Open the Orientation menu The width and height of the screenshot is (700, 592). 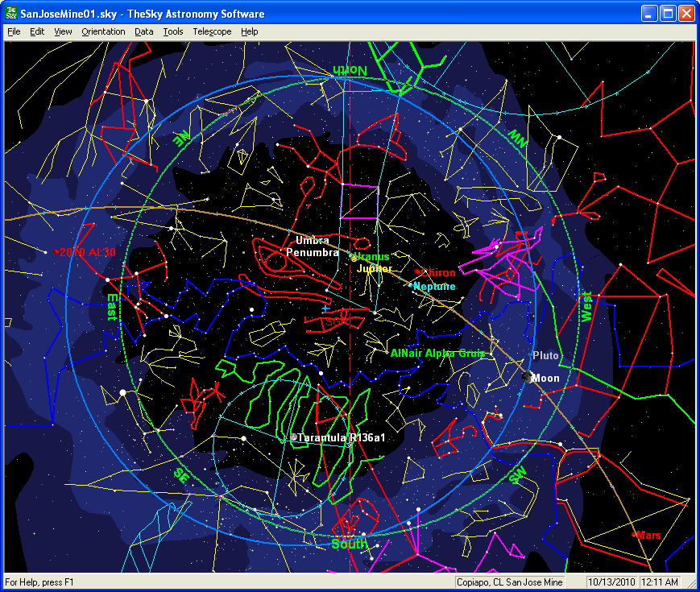point(103,31)
